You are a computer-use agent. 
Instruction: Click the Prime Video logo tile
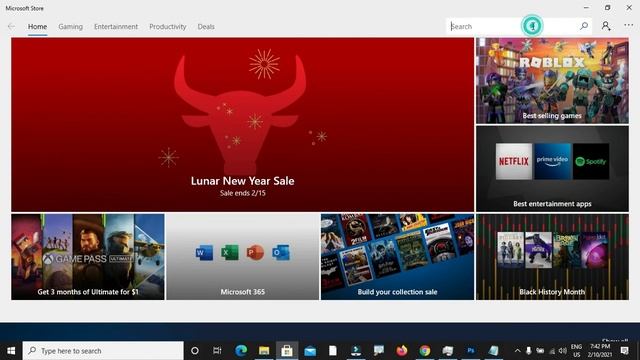(x=552, y=161)
